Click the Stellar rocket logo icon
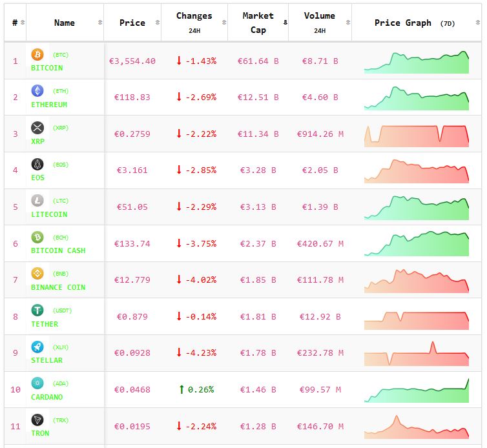 point(37,347)
